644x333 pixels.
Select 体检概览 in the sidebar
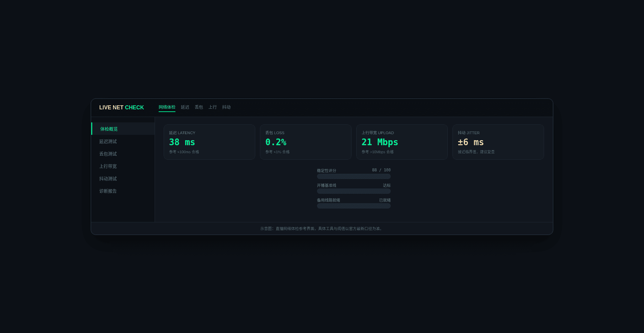[x=123, y=129]
